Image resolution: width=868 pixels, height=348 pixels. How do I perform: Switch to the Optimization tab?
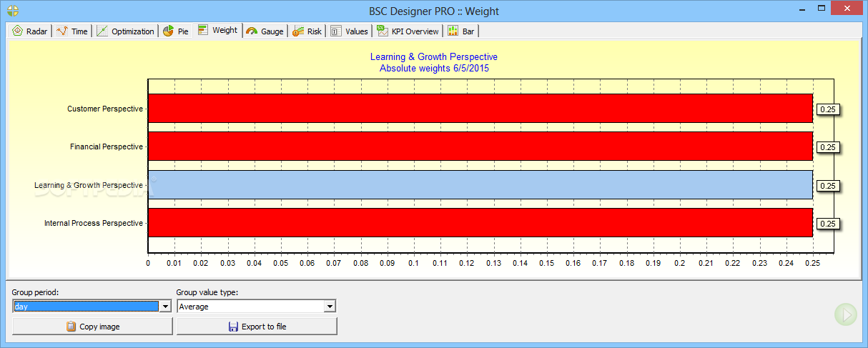tap(125, 31)
